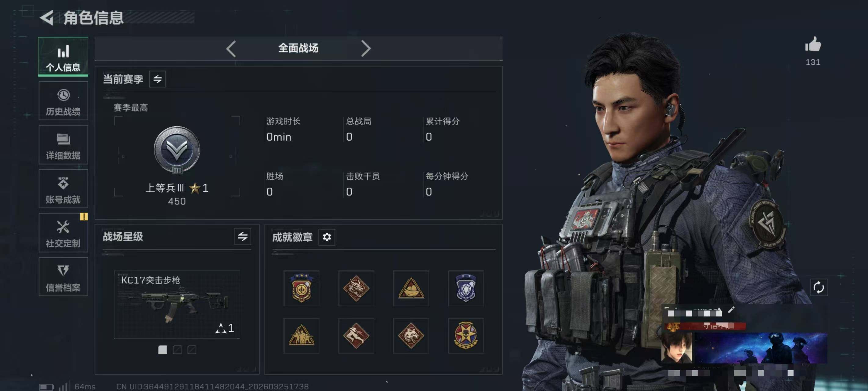Click the back arrow beside 角色信息
The image size is (868, 391).
pyautogui.click(x=47, y=17)
